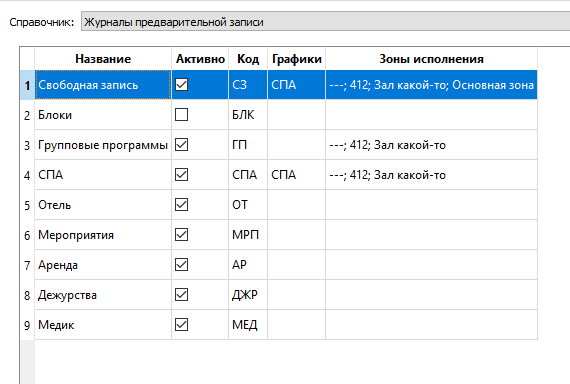
Task: Click zones cell containing Основная зона
Action: tap(431, 85)
